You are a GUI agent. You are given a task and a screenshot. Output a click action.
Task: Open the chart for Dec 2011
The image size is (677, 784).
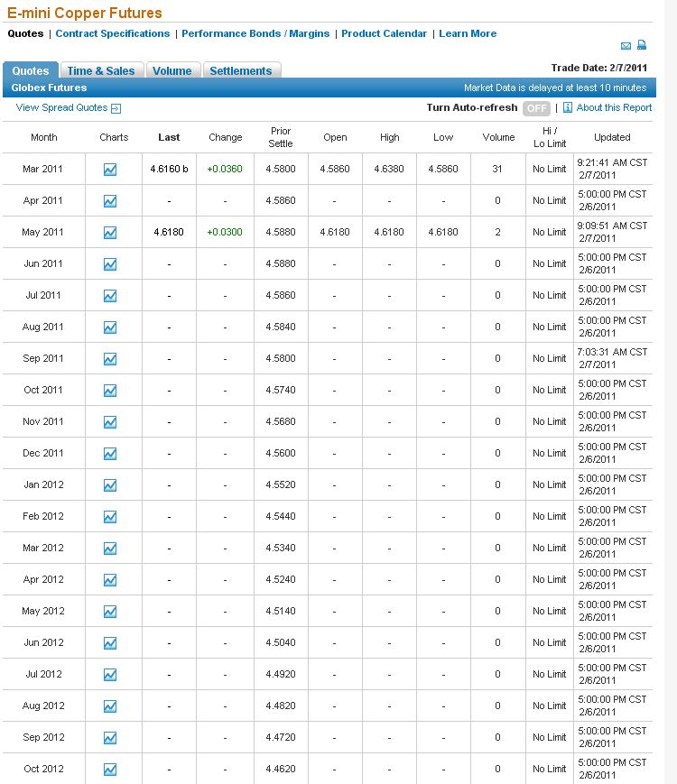(x=110, y=454)
